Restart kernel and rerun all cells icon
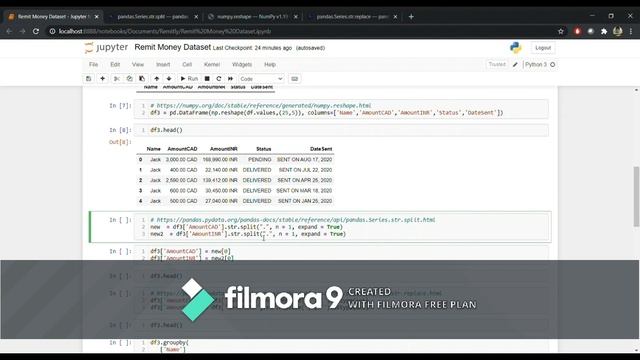This screenshot has height=360, width=640. [231, 79]
